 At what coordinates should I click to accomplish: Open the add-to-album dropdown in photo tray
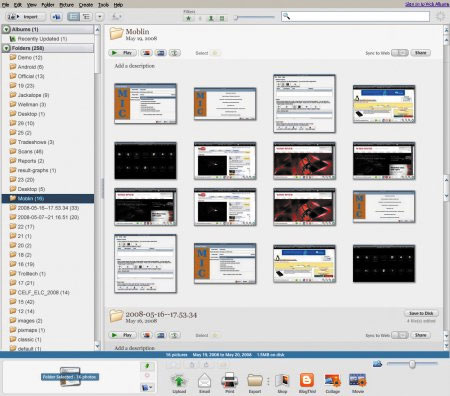(147, 387)
